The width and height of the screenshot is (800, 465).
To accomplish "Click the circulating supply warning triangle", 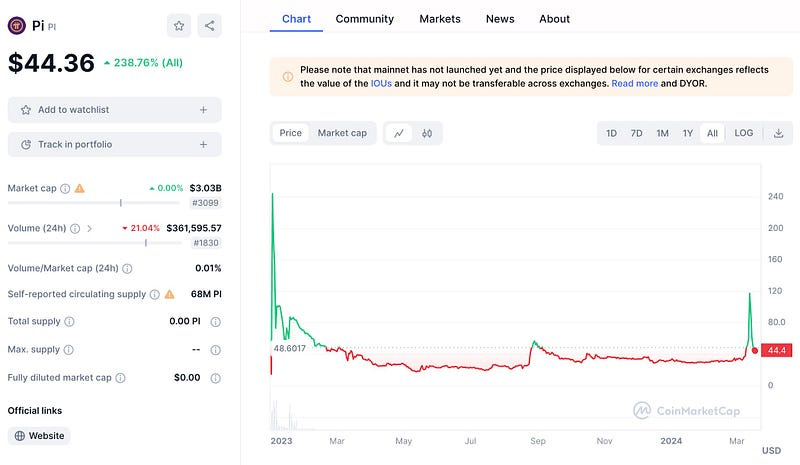I will tap(169, 294).
